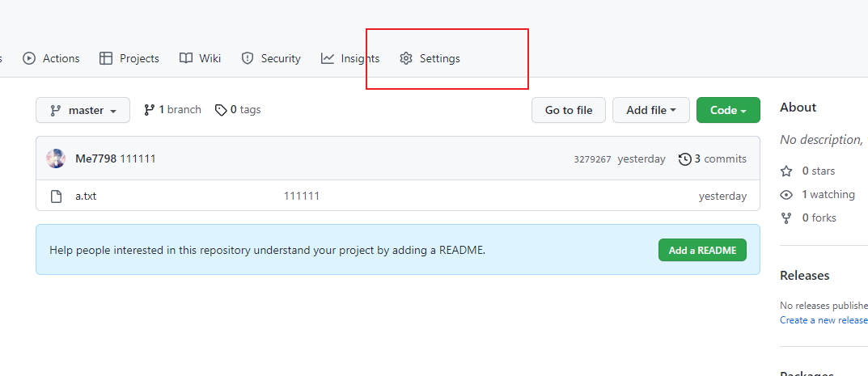The height and width of the screenshot is (376, 868).
Task: View the 1 branch link
Action: pyautogui.click(x=172, y=109)
